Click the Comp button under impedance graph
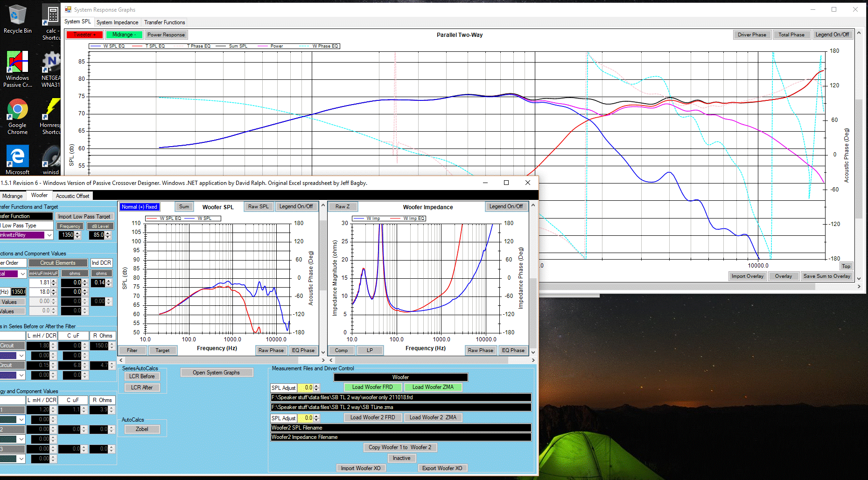This screenshot has height=480, width=868. coord(341,350)
